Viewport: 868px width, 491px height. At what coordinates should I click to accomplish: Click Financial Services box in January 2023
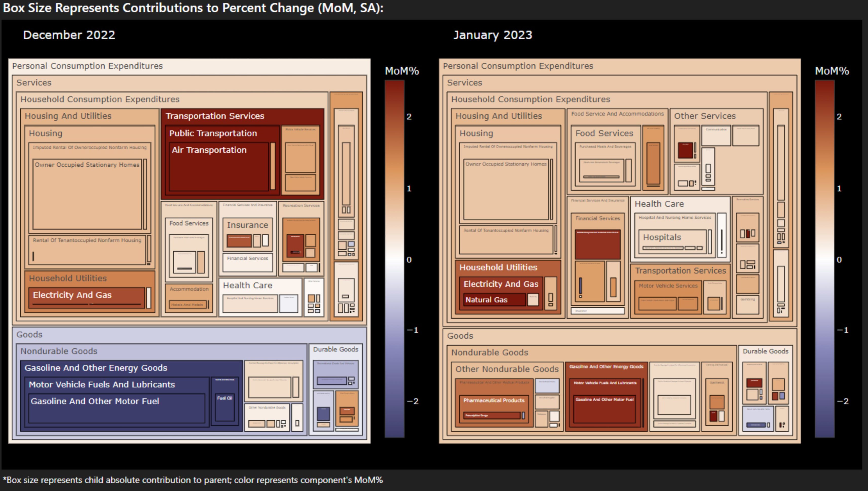pos(597,219)
